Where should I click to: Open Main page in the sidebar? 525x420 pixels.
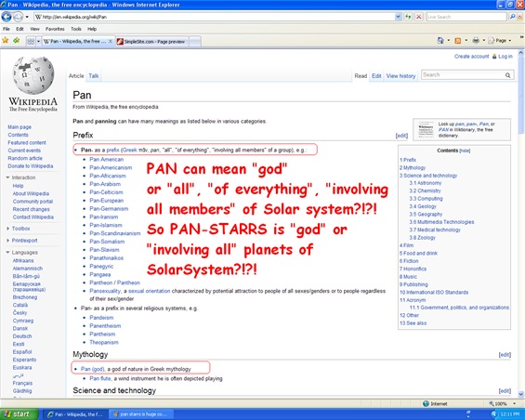click(20, 127)
